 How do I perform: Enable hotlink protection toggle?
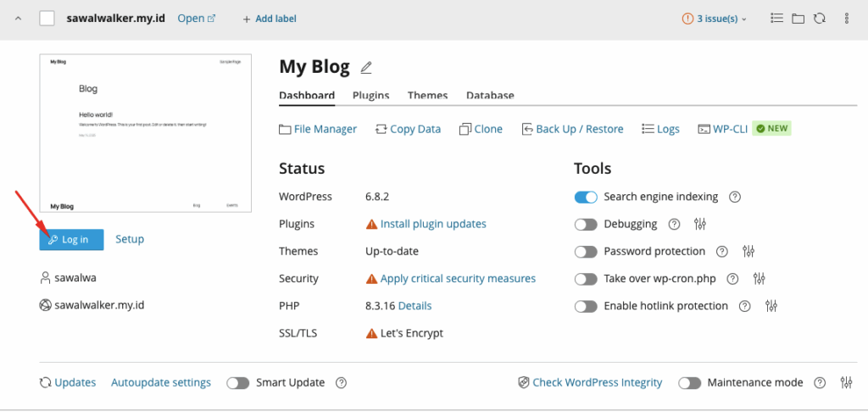(x=586, y=306)
